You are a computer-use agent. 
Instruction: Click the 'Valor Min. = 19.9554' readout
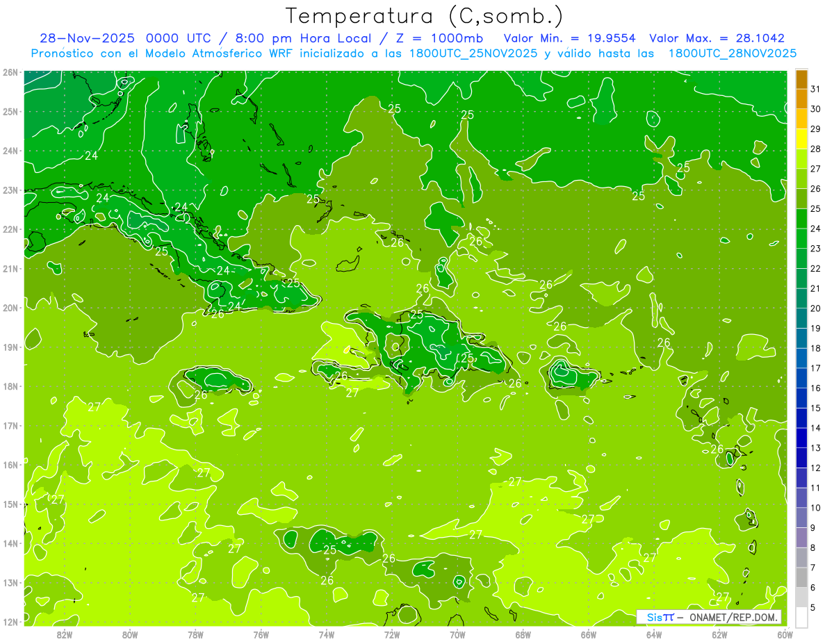570,38
